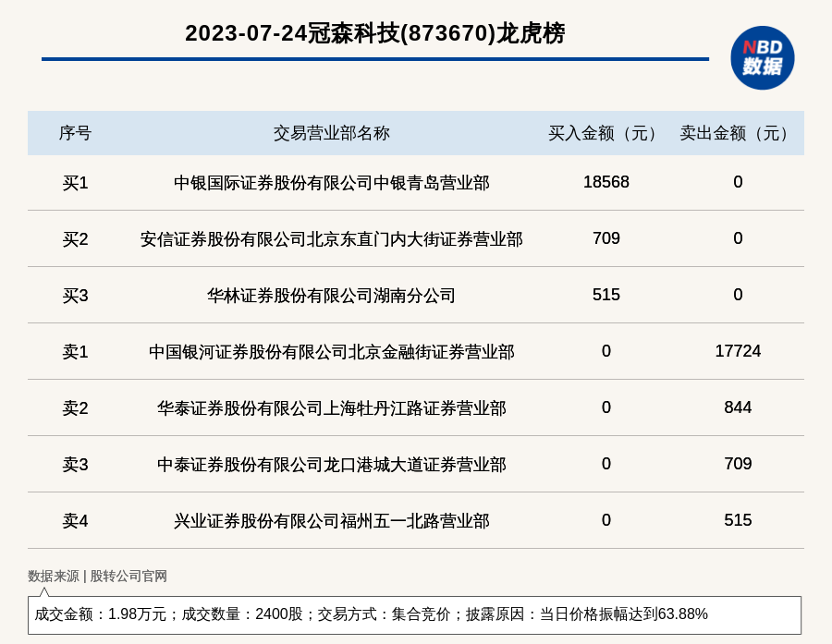Click the 序号 column header
Screen dimensions: 832x644
[x=75, y=133]
